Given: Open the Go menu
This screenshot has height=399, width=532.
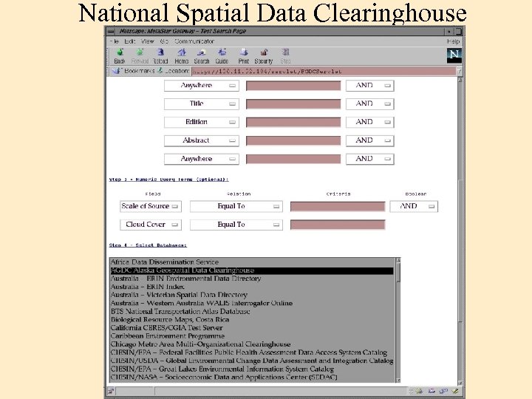Looking at the screenshot, I should pos(164,41).
